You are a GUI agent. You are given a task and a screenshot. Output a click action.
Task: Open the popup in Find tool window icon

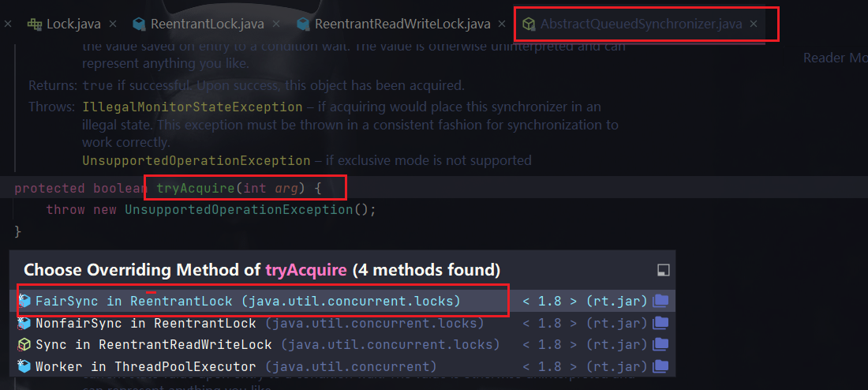663,270
